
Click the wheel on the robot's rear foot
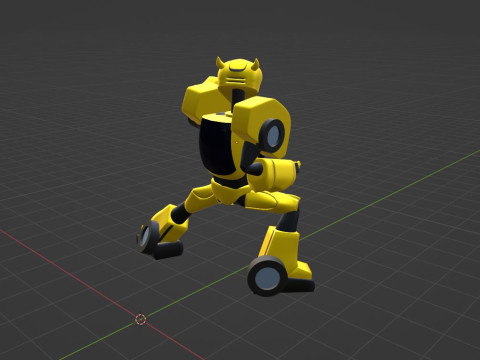point(147,237)
